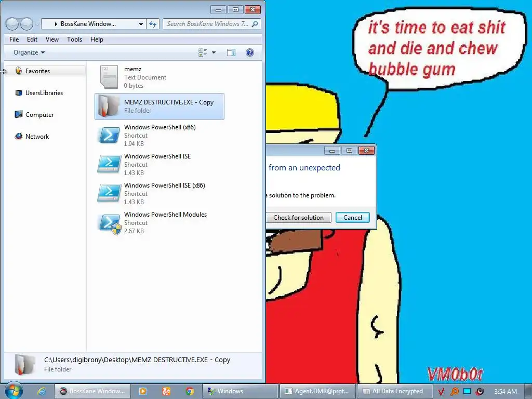532x399 pixels.
Task: Open the recent pages dropdown beside the Forward arrow
Action: point(37,24)
